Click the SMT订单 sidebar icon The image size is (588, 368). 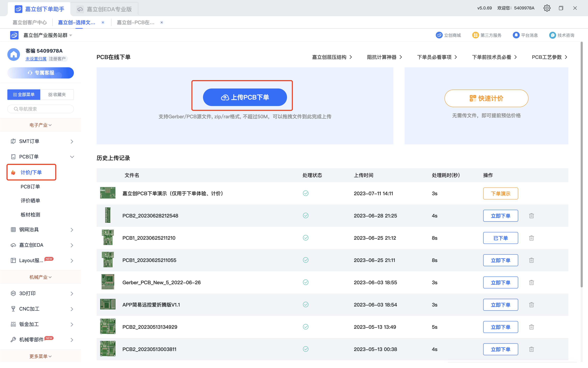(13, 141)
